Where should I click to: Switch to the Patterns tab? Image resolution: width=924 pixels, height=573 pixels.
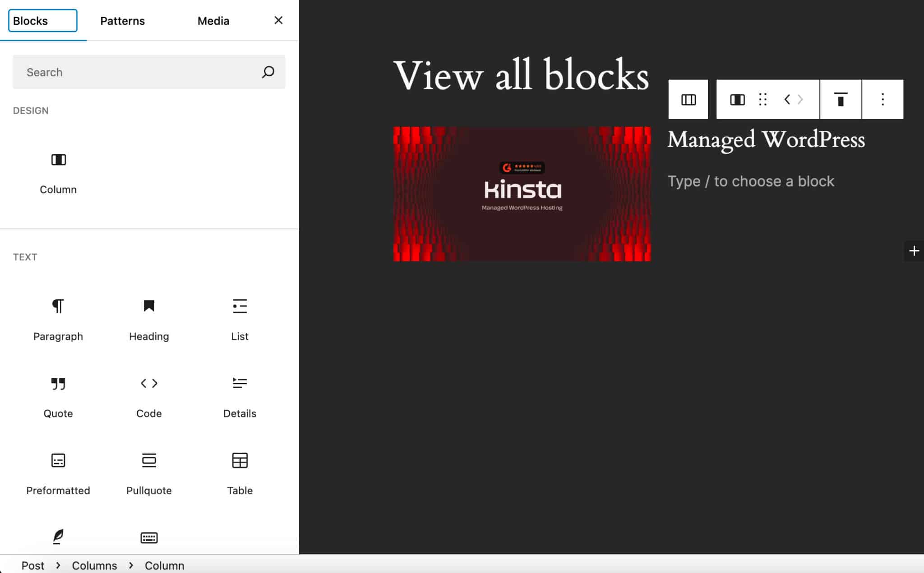(x=122, y=20)
